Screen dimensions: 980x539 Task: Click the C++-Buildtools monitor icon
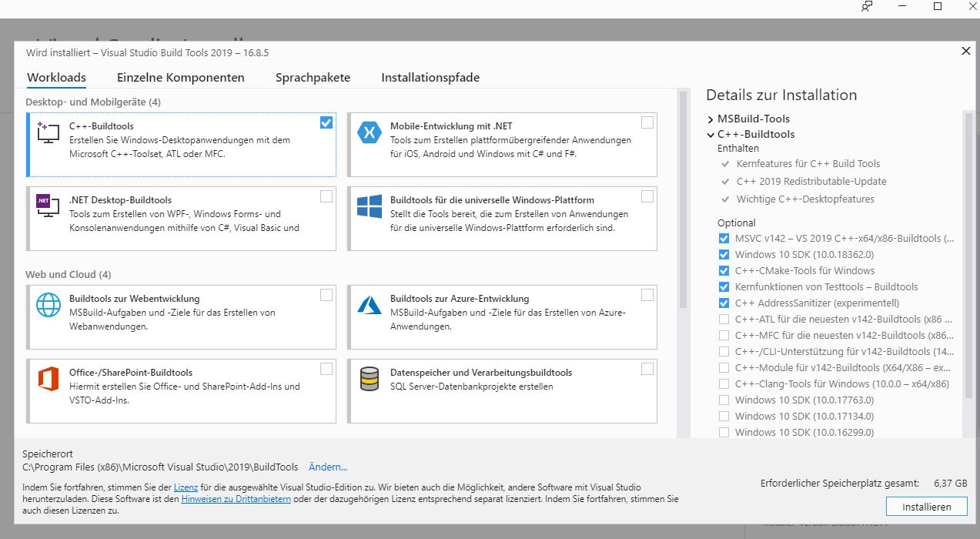[x=48, y=133]
